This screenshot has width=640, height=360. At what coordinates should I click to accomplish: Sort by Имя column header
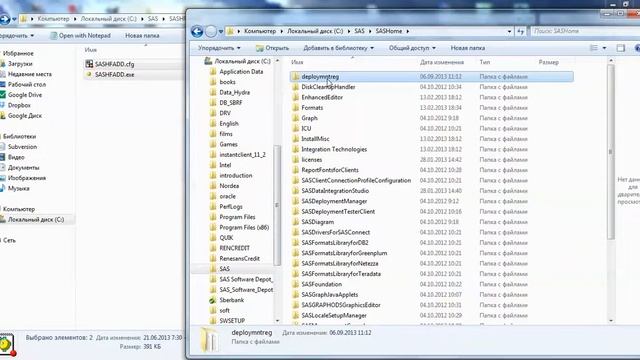click(x=297, y=62)
